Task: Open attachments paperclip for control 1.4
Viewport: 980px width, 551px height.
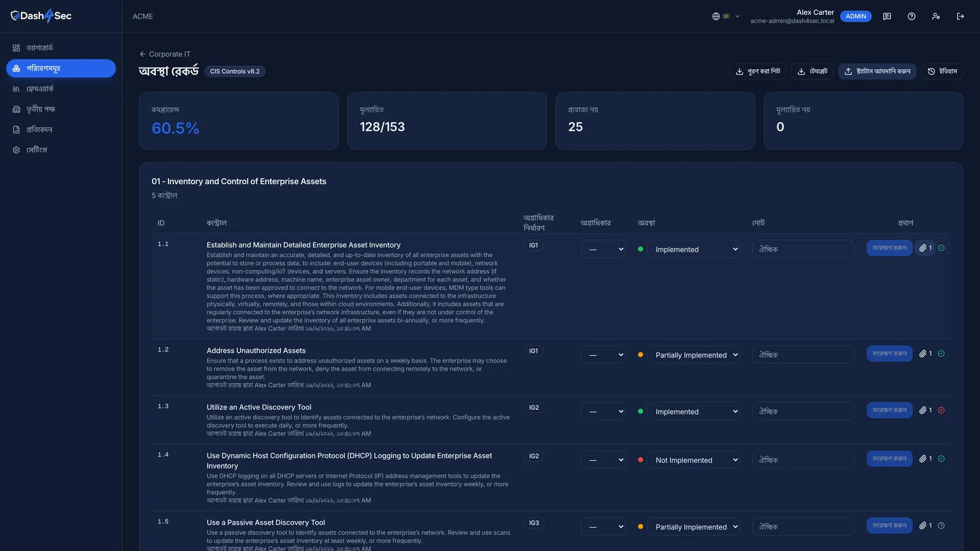Action: coord(925,459)
